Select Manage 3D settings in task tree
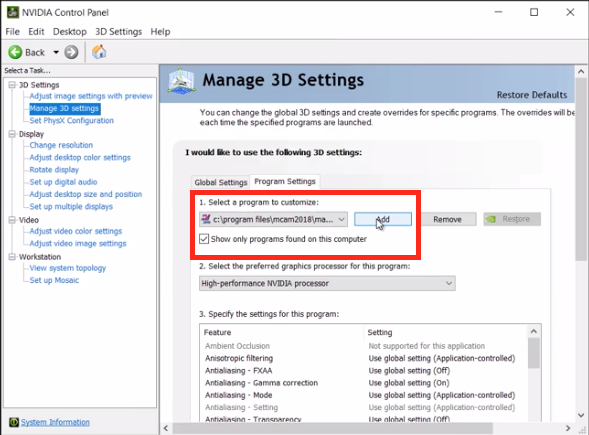The height and width of the screenshot is (435, 589). pos(64,109)
